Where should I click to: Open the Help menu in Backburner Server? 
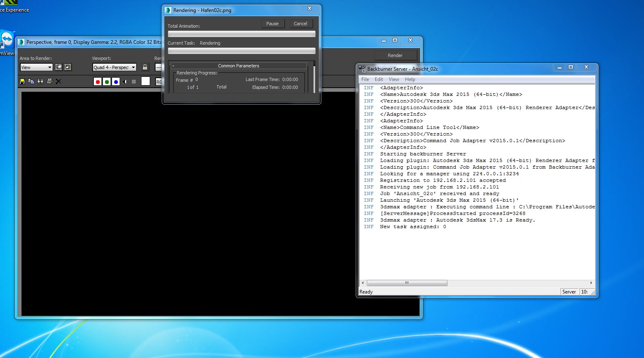pyautogui.click(x=410, y=79)
